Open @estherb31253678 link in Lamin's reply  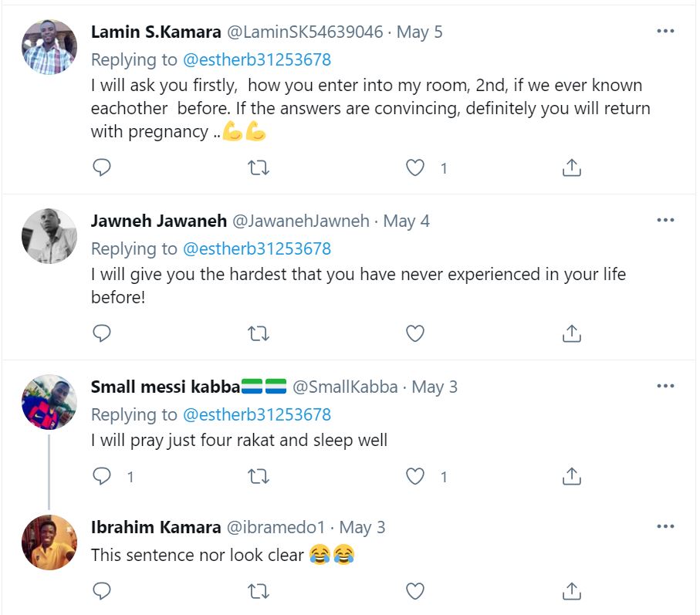pos(256,59)
